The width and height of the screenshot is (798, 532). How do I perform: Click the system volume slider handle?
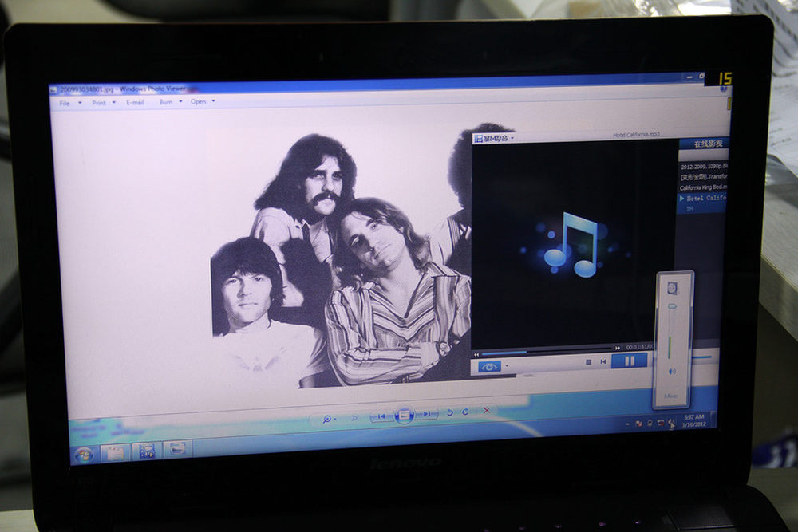point(671,306)
